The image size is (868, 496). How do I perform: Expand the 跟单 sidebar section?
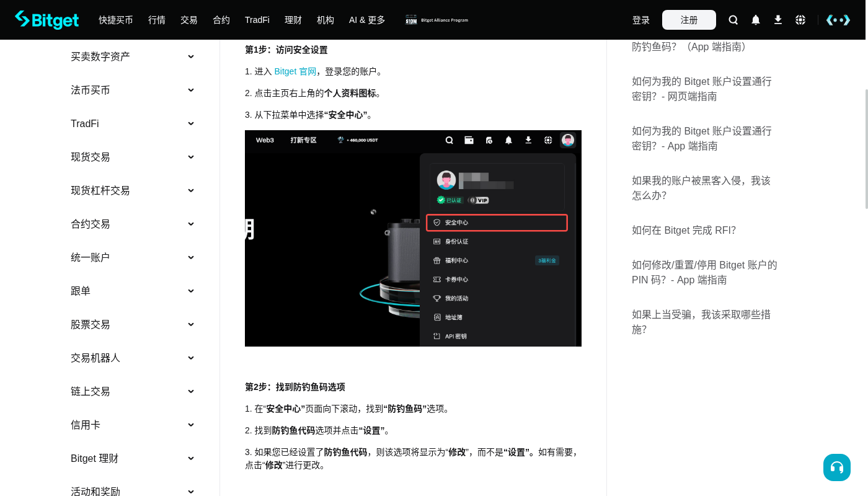[x=133, y=291]
